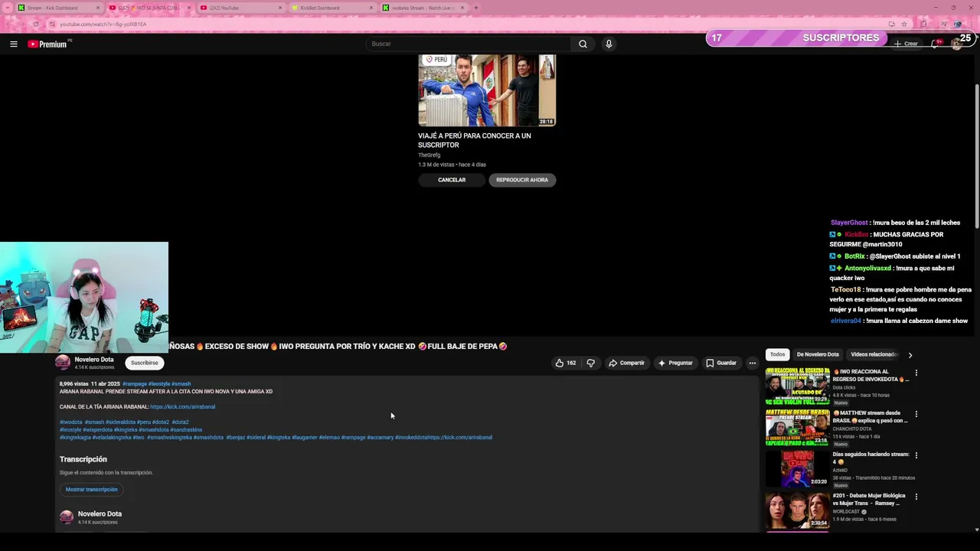The height and width of the screenshot is (551, 980).
Task: Click the #benjaz hashtag
Action: click(x=235, y=438)
